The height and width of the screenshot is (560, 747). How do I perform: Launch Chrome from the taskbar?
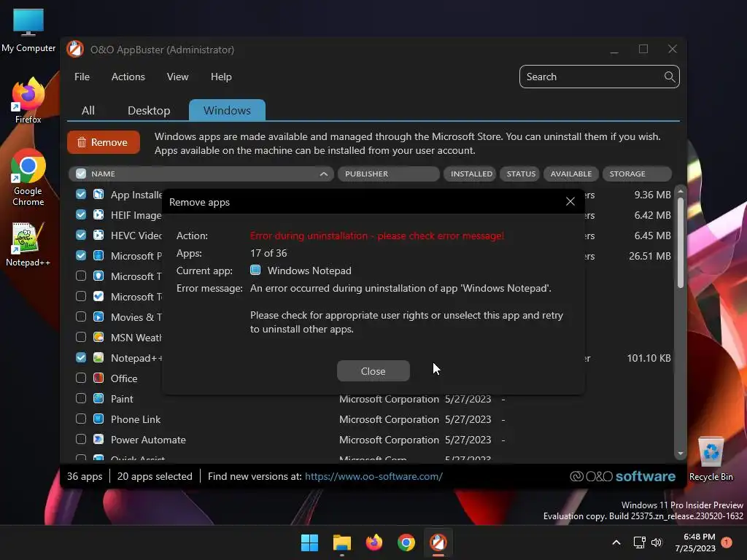406,542
